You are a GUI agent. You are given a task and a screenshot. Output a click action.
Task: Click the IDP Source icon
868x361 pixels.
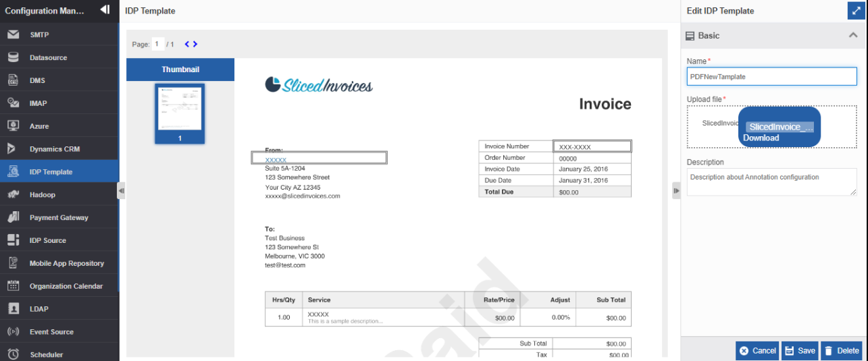(13, 240)
